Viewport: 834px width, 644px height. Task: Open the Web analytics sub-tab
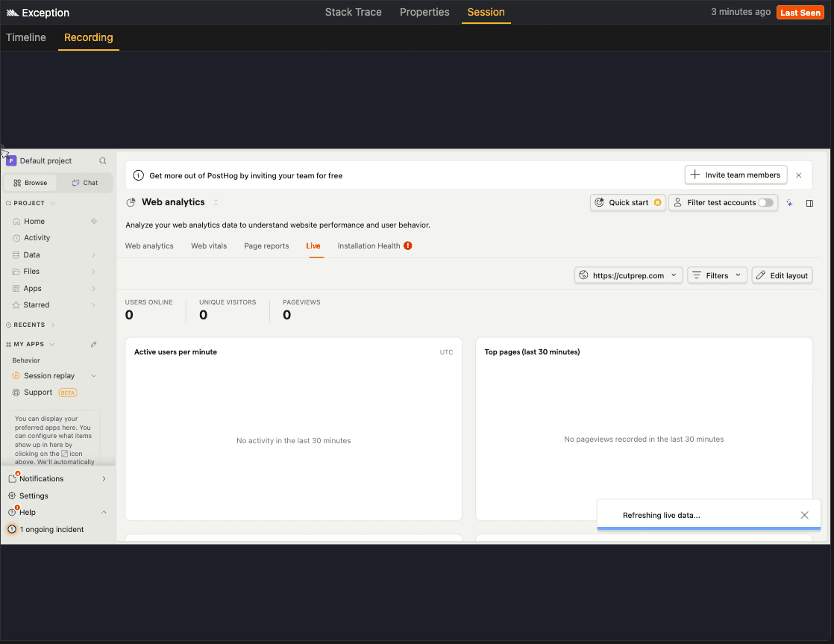click(x=149, y=246)
